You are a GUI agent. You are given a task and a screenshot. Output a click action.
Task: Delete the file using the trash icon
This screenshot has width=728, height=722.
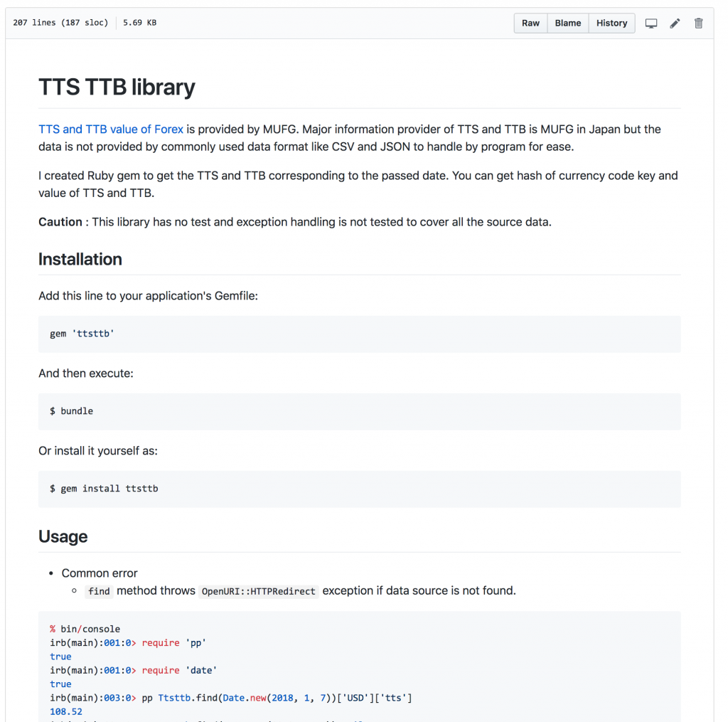pos(698,23)
